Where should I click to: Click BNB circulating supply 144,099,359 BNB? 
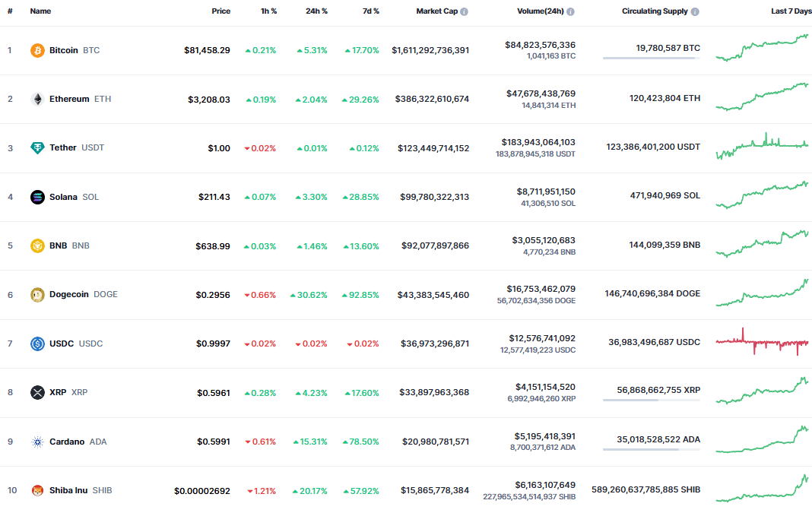pyautogui.click(x=665, y=244)
